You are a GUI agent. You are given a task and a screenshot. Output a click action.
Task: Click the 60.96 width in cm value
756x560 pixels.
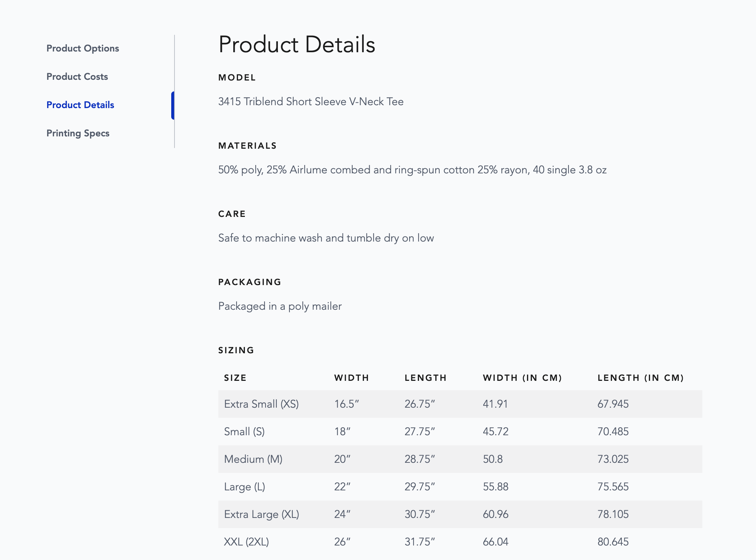pyautogui.click(x=496, y=514)
